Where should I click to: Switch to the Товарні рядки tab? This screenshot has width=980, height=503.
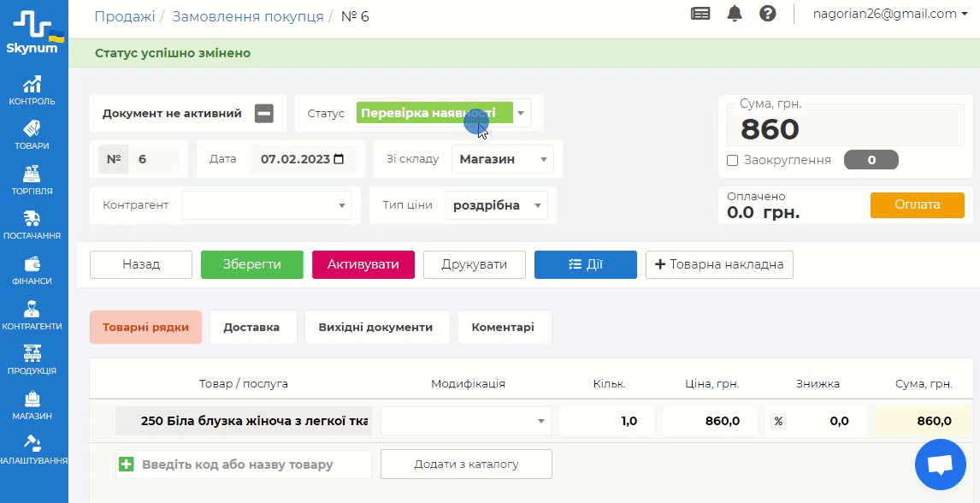pyautogui.click(x=145, y=328)
